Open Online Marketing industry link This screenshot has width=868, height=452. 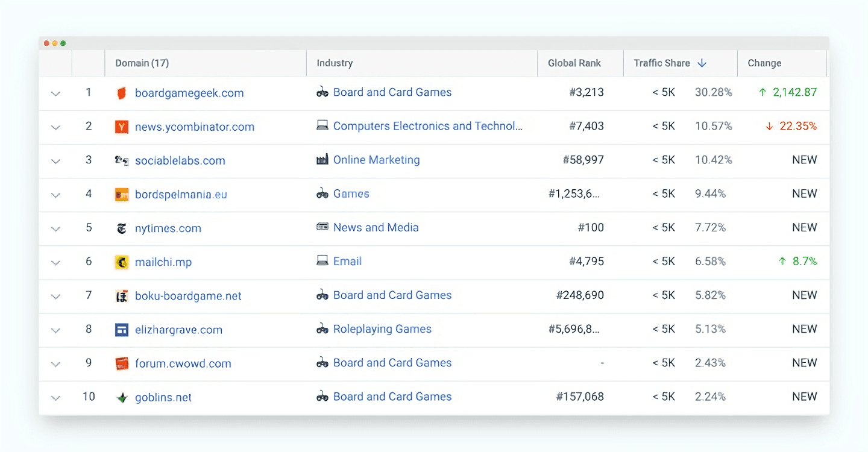pos(377,160)
